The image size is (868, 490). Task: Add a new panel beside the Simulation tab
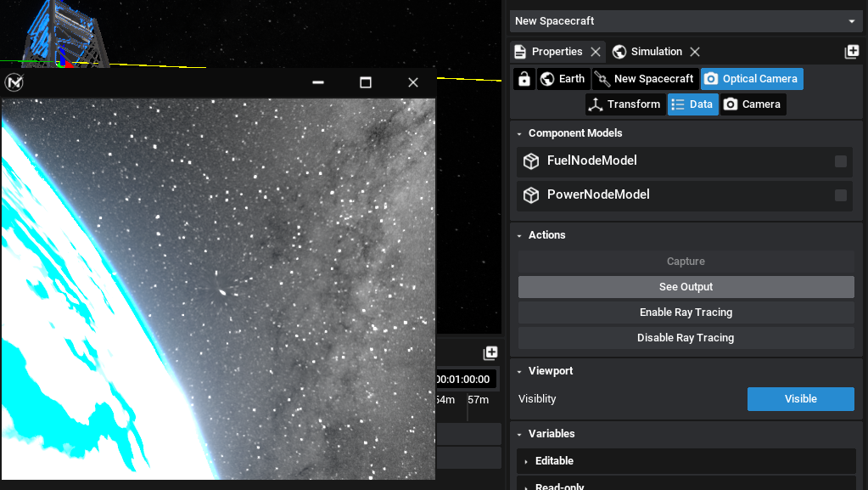click(851, 52)
